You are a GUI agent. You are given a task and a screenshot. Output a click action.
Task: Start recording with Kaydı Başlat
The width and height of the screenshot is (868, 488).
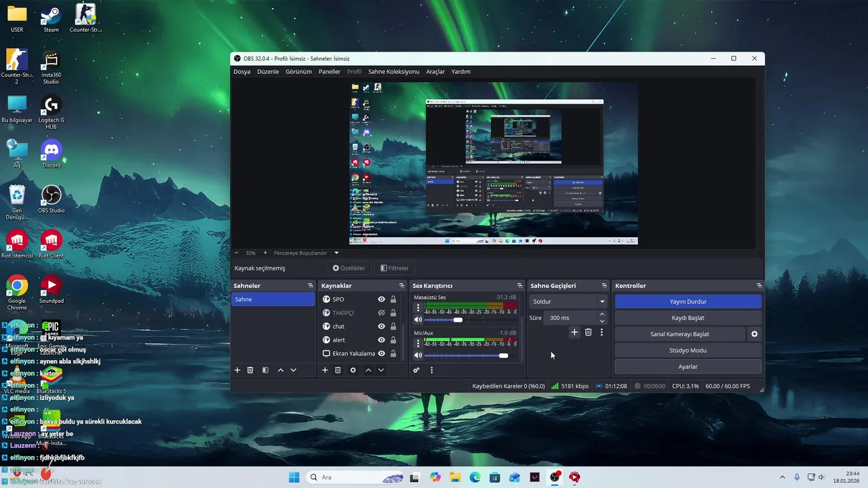(x=688, y=318)
